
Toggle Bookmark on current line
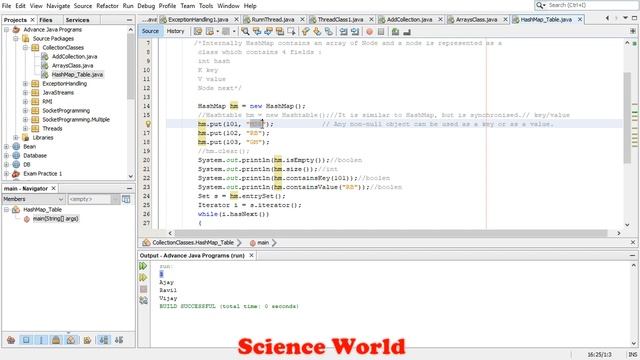[329, 31]
